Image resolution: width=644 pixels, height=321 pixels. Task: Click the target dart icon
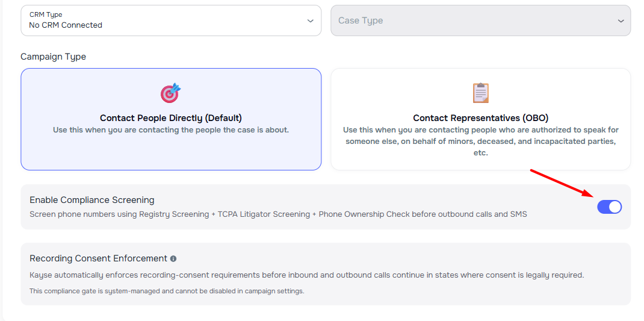tap(170, 93)
